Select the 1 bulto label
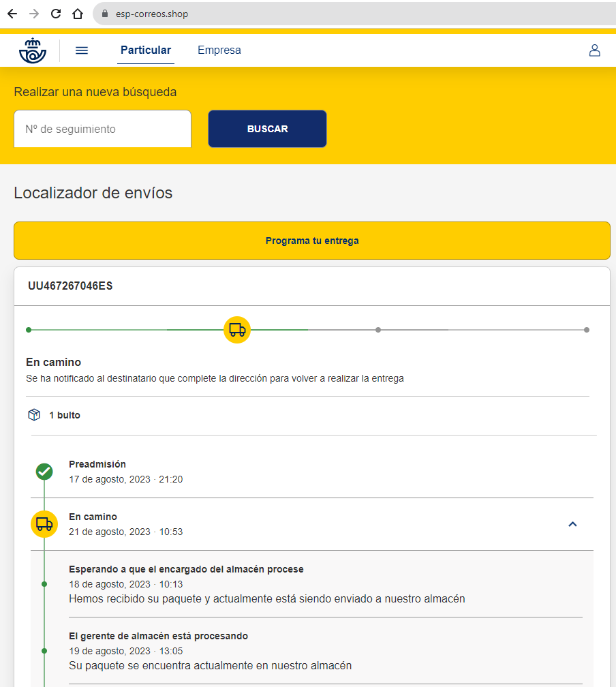 coord(65,415)
